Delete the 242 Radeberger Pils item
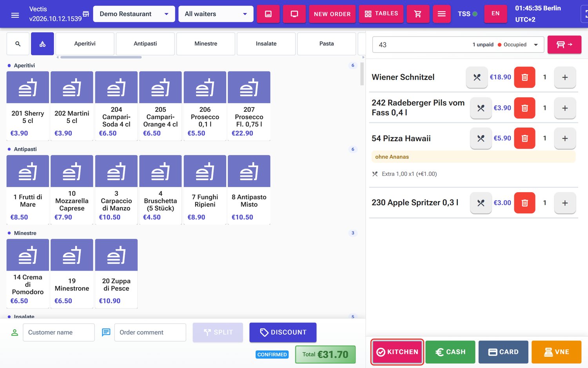 pos(524,108)
